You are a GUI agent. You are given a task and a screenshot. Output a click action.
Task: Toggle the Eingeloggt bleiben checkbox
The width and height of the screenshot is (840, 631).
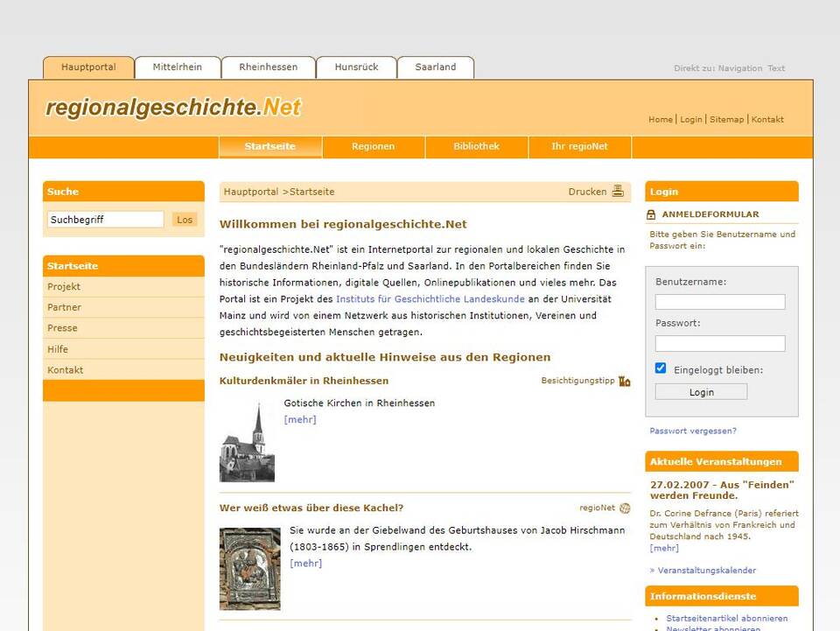[x=661, y=368]
